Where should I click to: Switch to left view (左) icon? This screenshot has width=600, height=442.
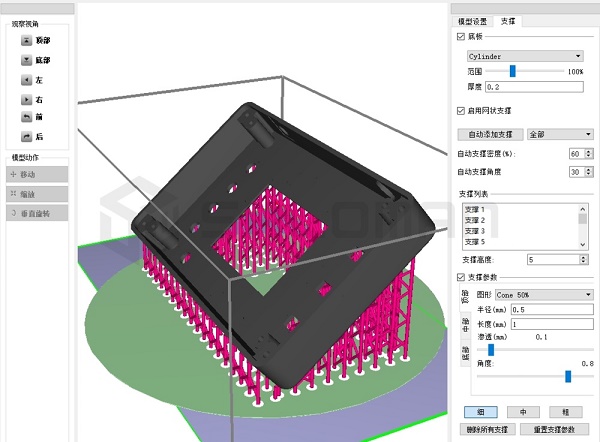coord(24,80)
